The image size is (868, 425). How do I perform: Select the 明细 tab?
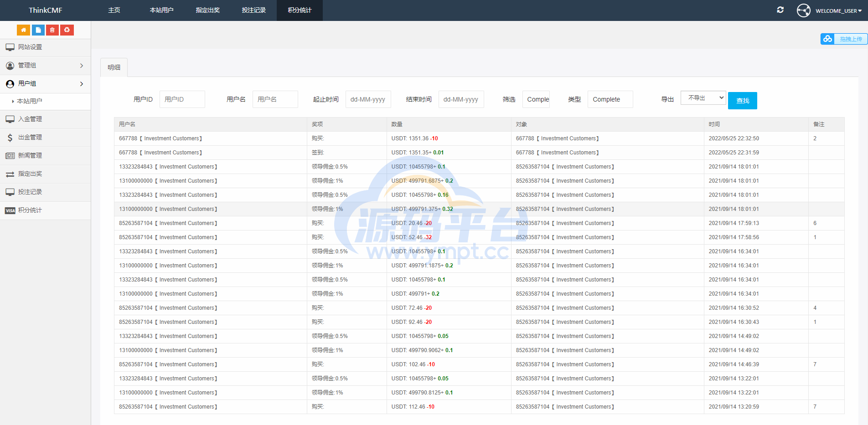coord(114,67)
